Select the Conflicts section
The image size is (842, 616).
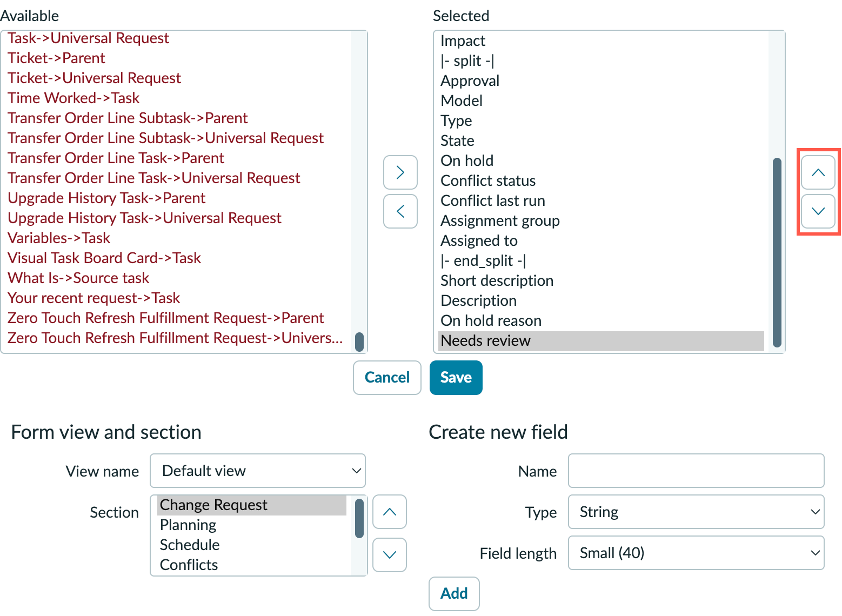point(252,565)
